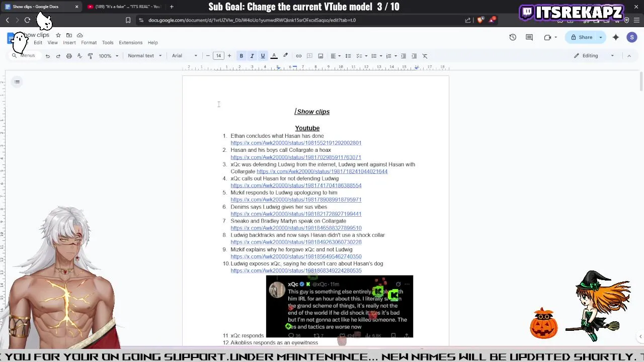
Task: Click the Redo arrow in toolbar
Action: pos(58,56)
